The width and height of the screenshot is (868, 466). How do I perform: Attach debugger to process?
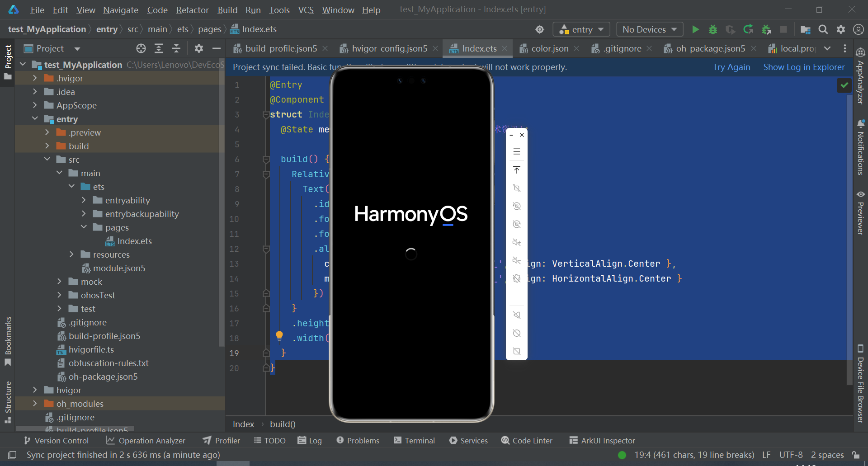(766, 29)
